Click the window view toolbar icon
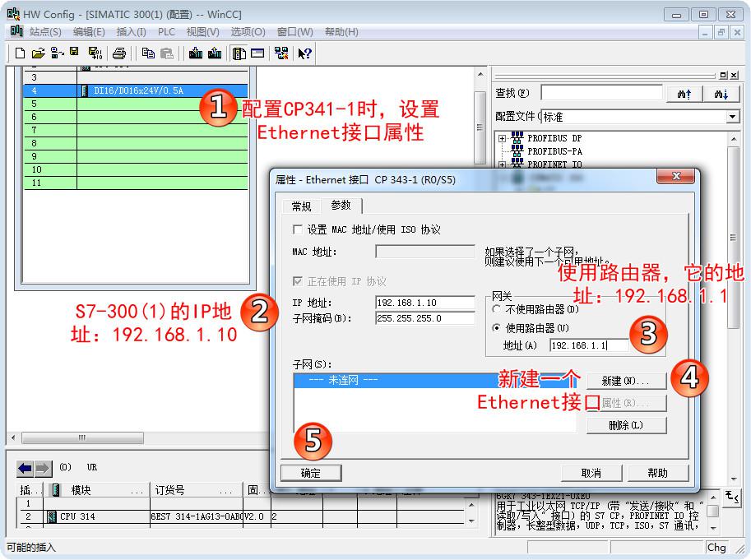751x560 pixels. tap(257, 53)
